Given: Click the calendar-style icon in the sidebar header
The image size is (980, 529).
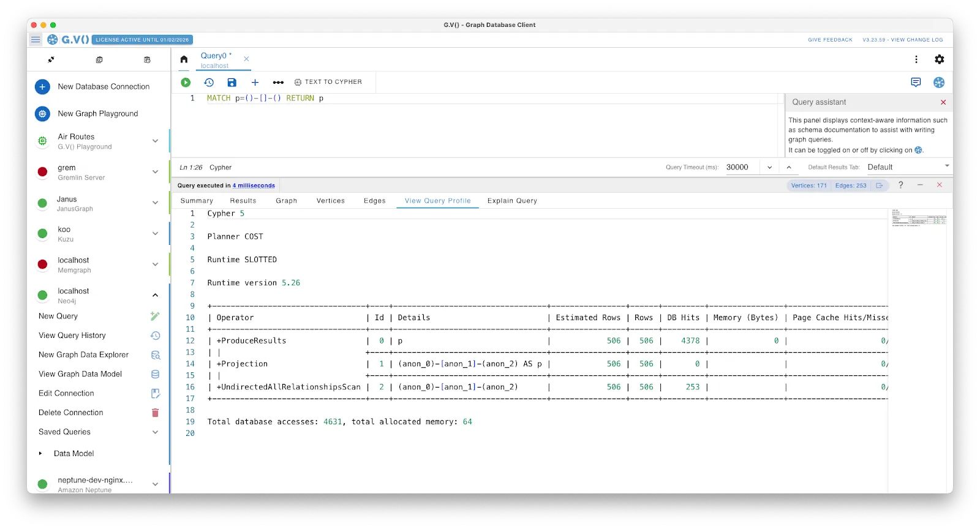Looking at the screenshot, I should pos(147,59).
